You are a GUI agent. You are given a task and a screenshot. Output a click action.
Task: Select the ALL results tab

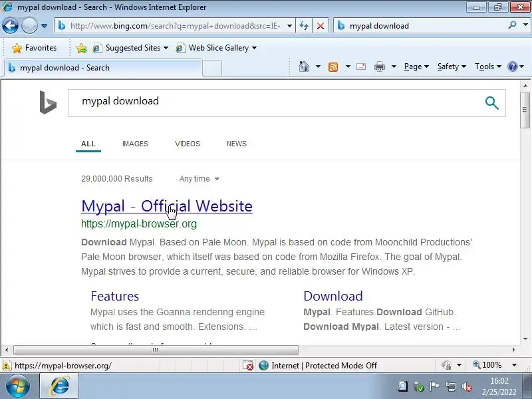(x=88, y=144)
